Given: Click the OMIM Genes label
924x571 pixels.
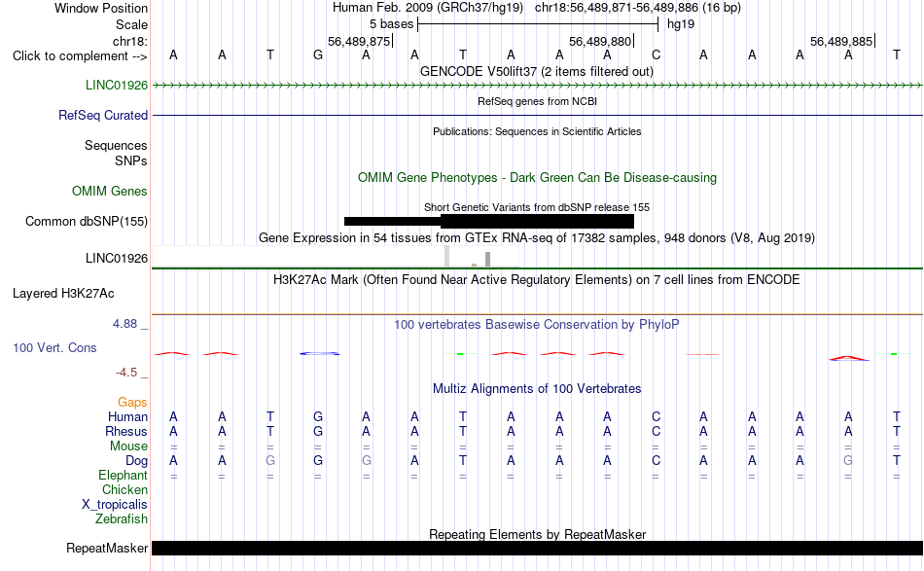Looking at the screenshot, I should 110,191.
